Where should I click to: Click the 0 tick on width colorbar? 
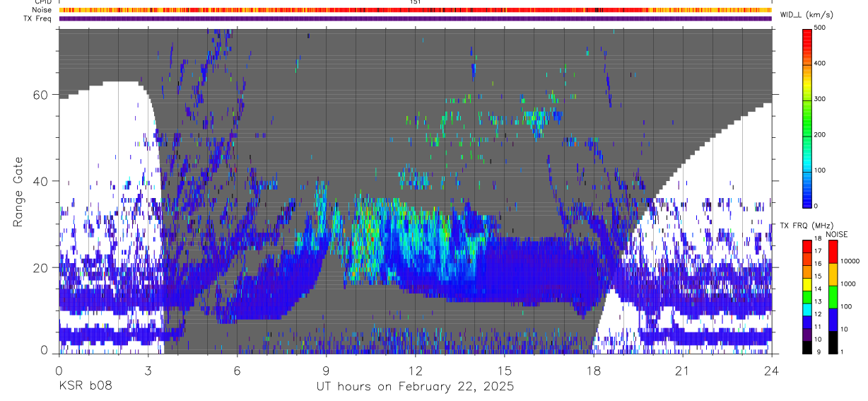click(816, 206)
